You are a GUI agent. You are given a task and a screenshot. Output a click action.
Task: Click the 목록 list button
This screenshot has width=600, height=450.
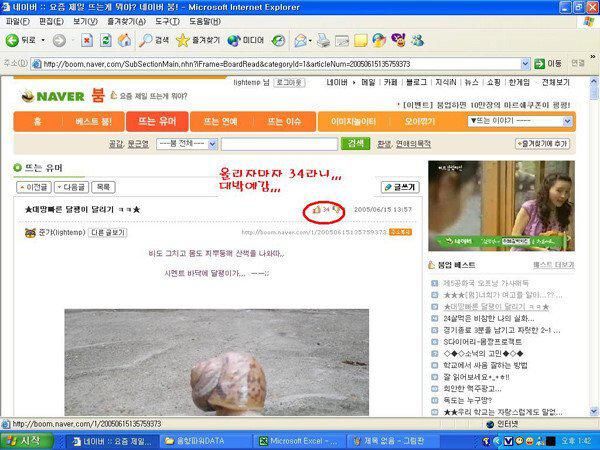103,187
